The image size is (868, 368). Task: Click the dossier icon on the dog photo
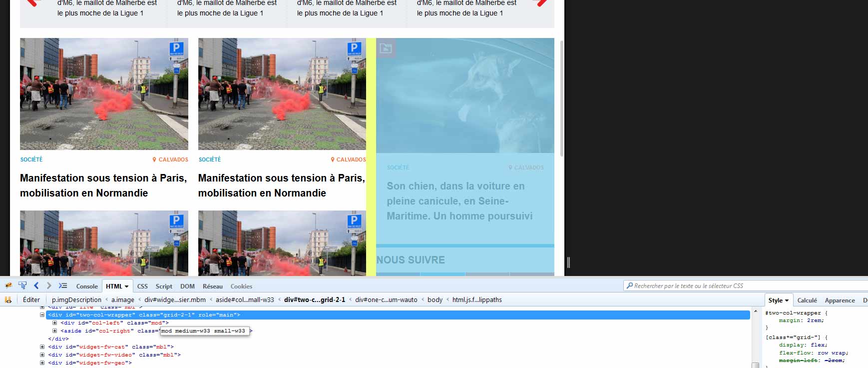(386, 48)
